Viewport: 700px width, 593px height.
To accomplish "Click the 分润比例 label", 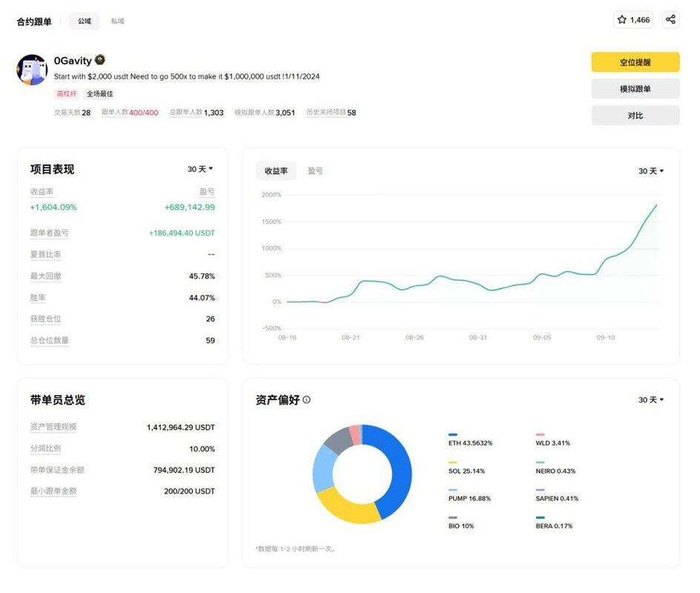I will coord(45,448).
